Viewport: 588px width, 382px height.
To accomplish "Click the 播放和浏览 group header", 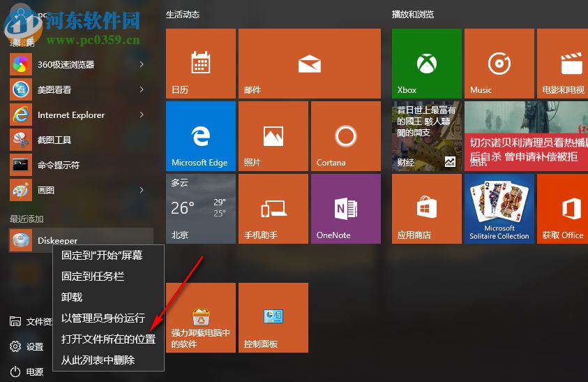I will click(412, 15).
